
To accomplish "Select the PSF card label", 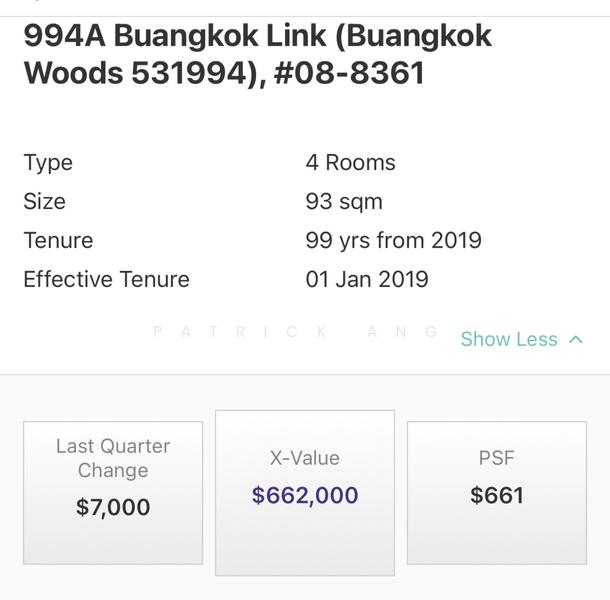I will tap(496, 458).
